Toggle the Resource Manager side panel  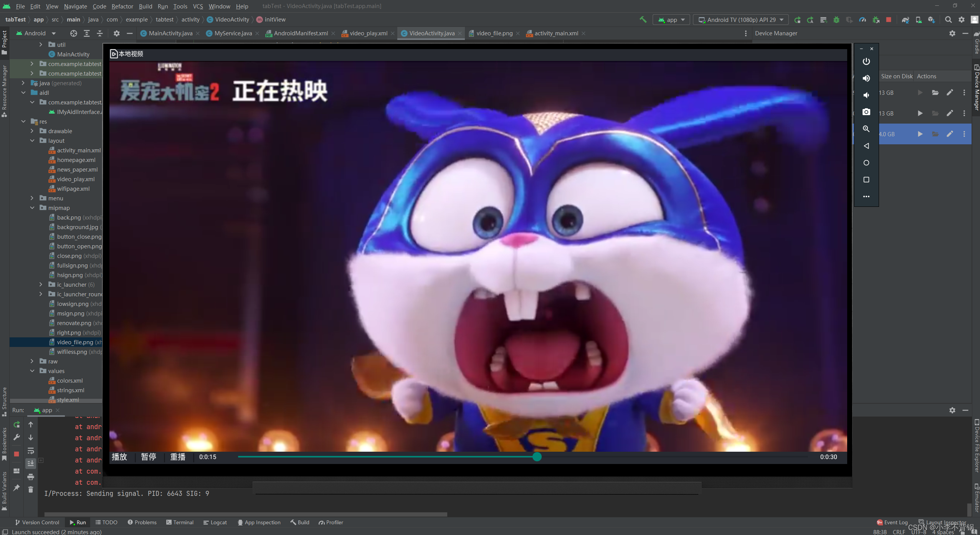coord(4,91)
